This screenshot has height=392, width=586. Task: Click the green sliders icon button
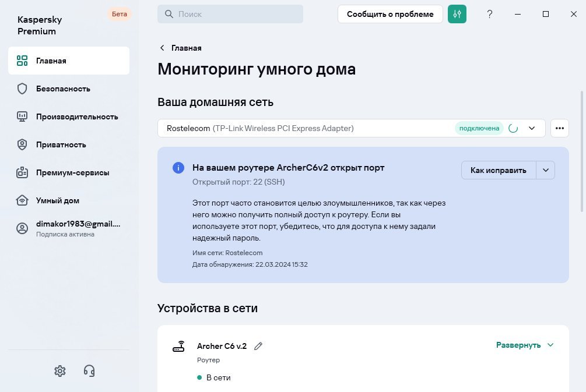(x=457, y=14)
